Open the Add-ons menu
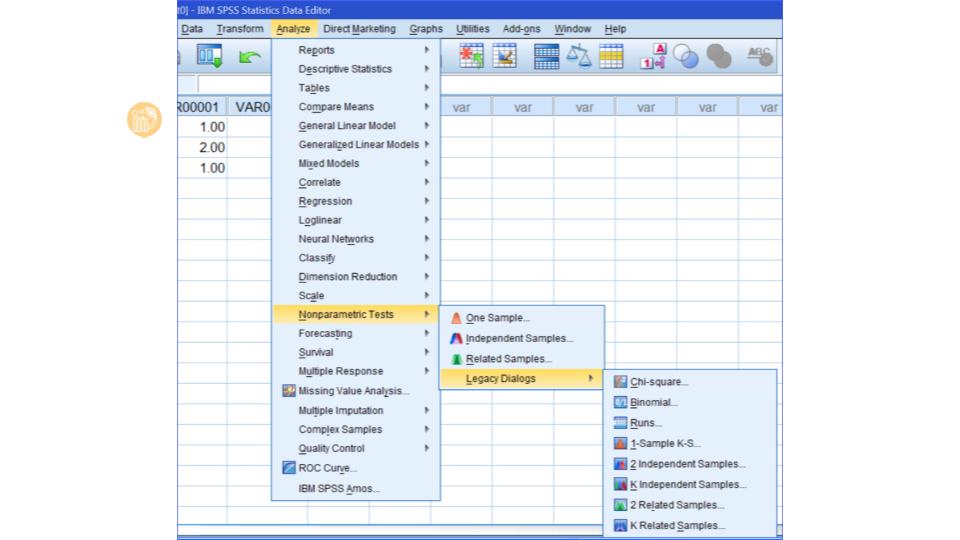This screenshot has width=960, height=540. coord(521,29)
